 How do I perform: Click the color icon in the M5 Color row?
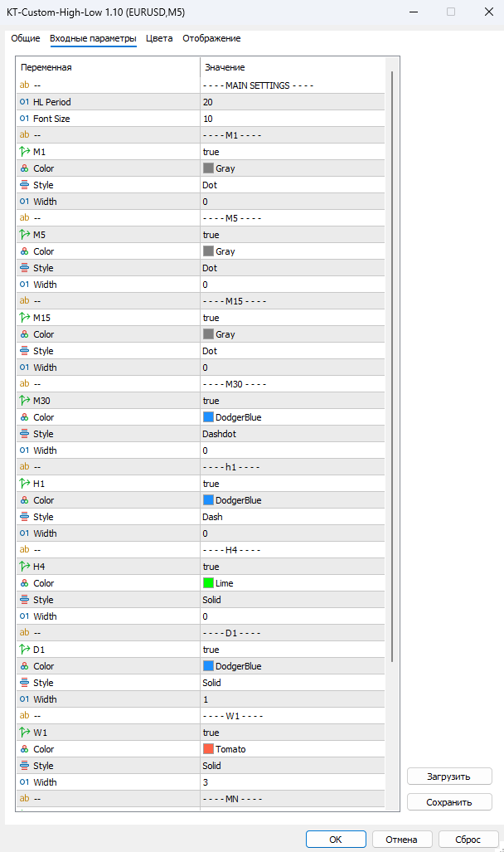(x=24, y=251)
